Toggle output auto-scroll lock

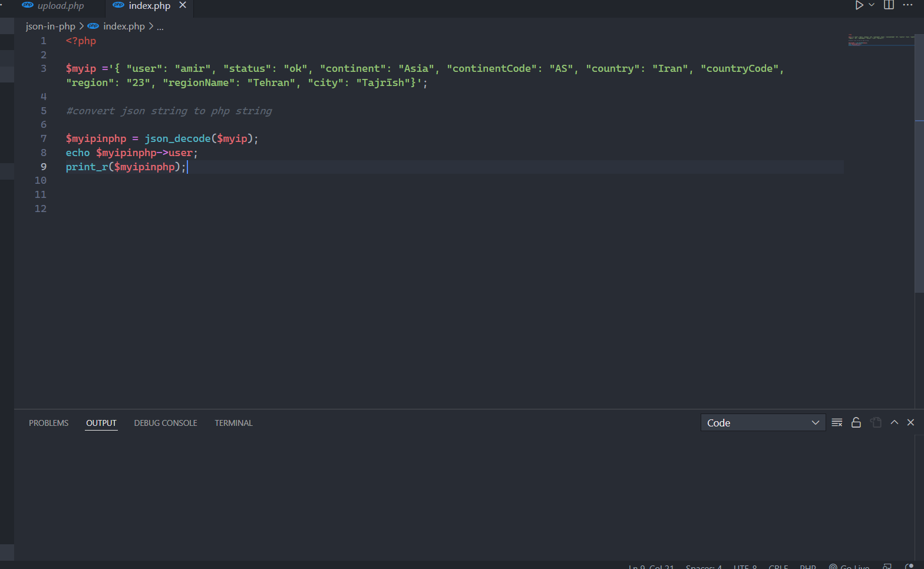[x=856, y=422]
